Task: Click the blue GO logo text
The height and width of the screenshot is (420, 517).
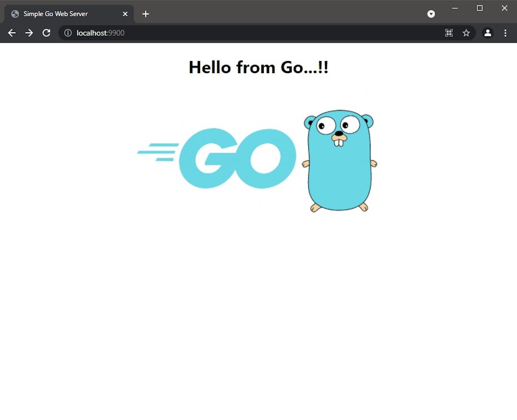Action: click(x=237, y=158)
